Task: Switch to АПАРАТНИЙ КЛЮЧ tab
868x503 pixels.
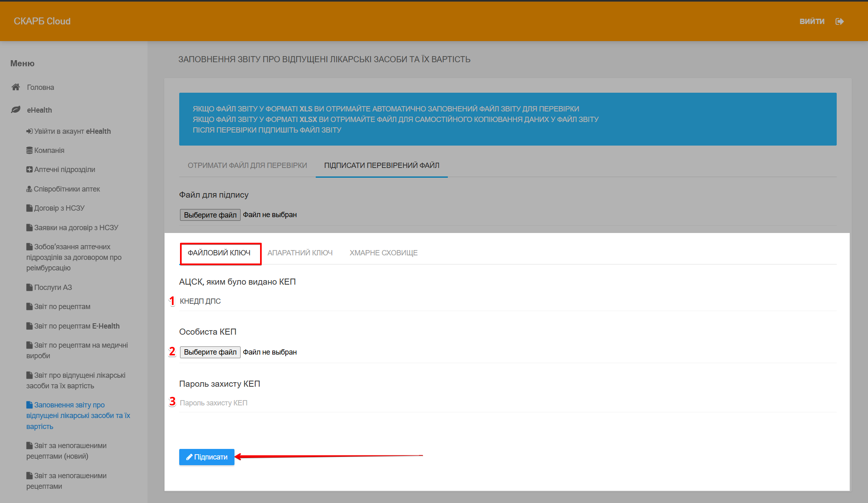Action: pos(300,253)
